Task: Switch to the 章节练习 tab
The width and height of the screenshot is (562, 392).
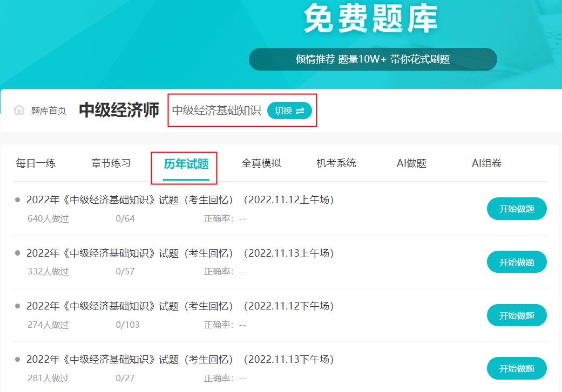Action: [111, 163]
